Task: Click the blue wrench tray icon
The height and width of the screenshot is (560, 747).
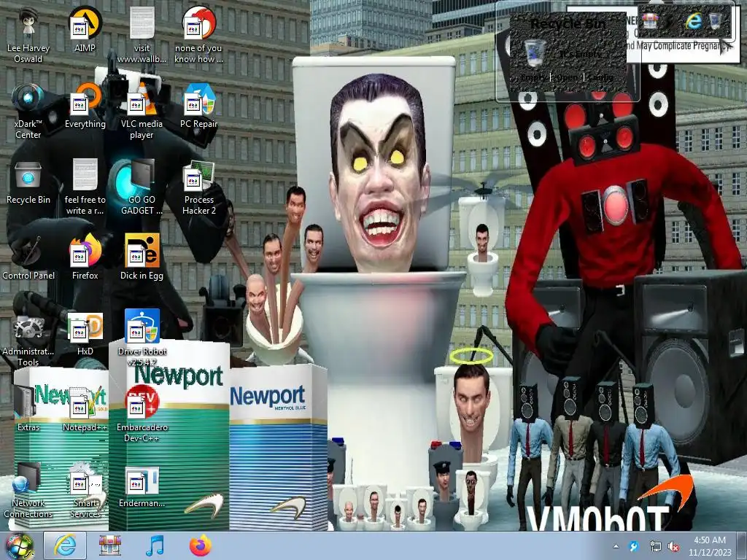Action: coord(634,546)
